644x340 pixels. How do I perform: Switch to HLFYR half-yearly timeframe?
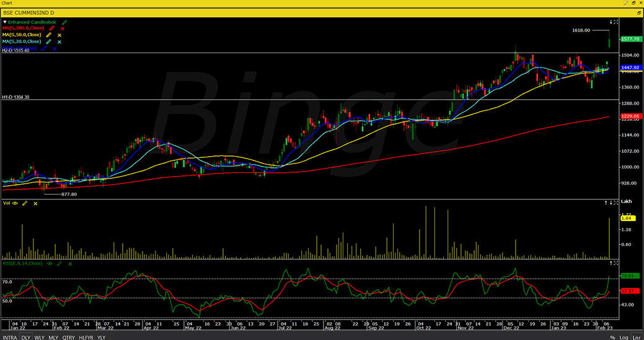click(86, 337)
